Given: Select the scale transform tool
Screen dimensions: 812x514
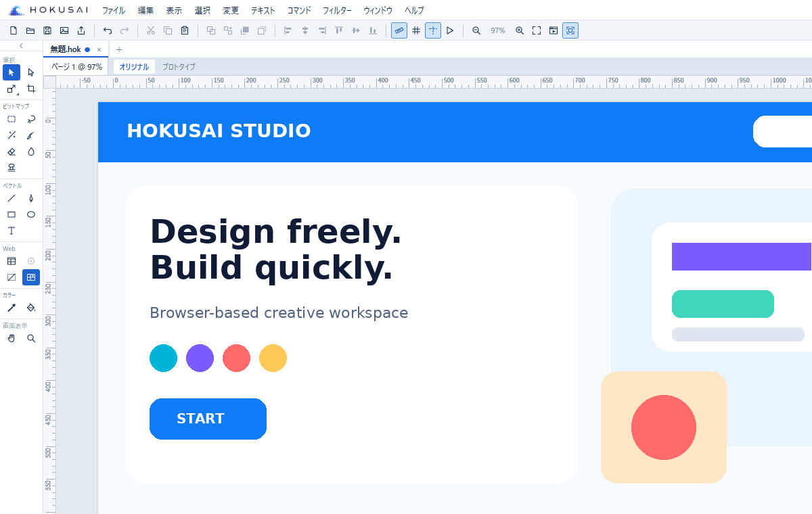Looking at the screenshot, I should [12, 89].
